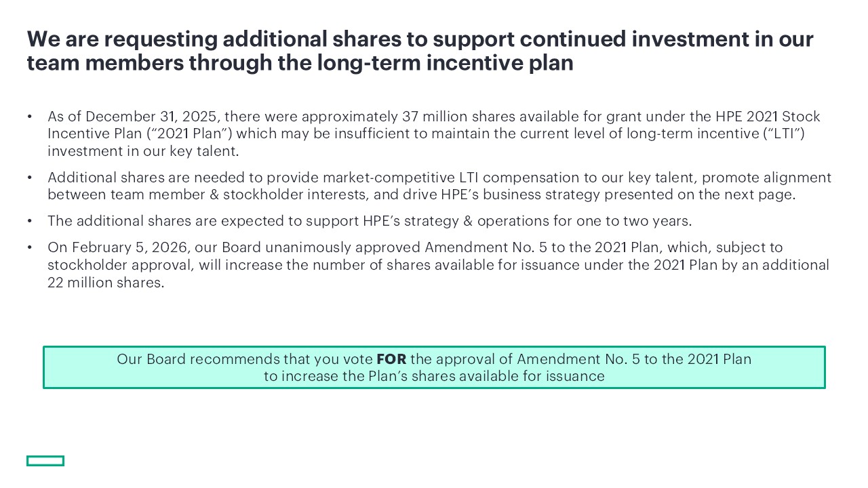Click the fourth bullet point marker

(x=31, y=248)
